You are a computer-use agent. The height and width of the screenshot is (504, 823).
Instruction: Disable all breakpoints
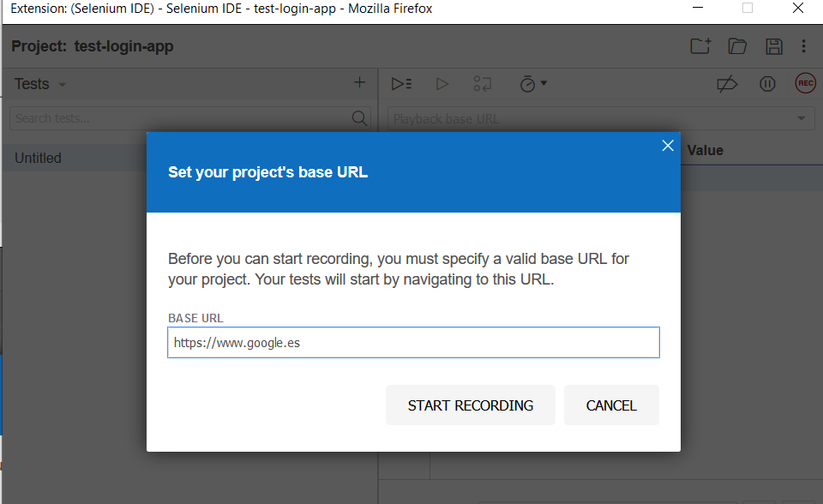(x=727, y=83)
